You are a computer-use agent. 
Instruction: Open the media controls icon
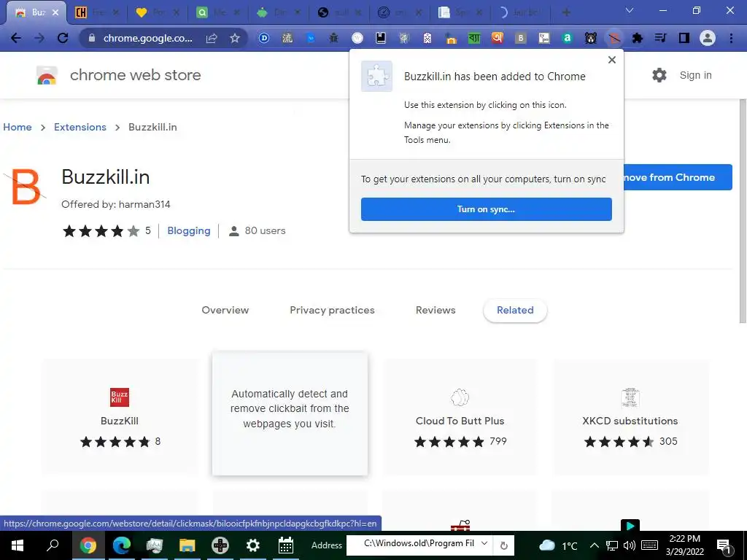click(660, 38)
